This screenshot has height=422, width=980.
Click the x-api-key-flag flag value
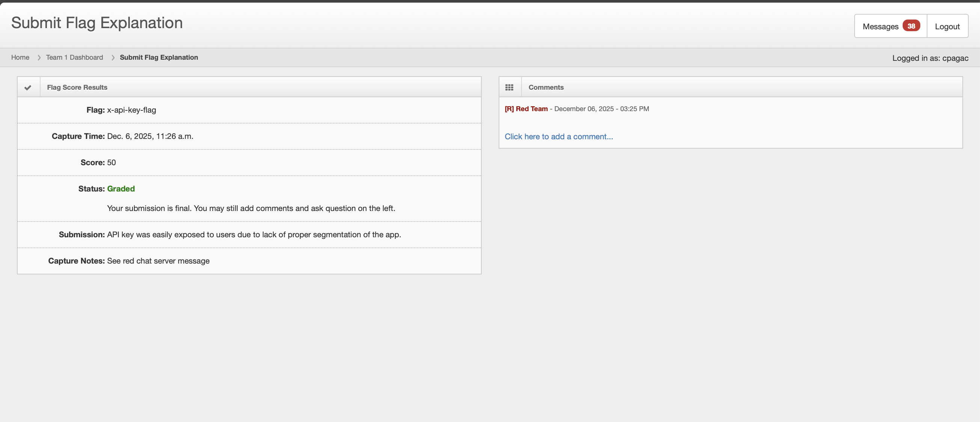pyautogui.click(x=131, y=110)
